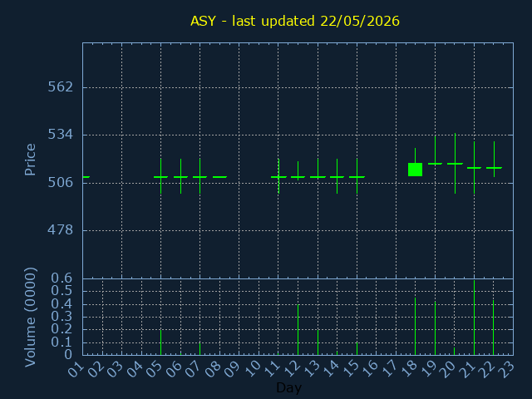532x399 pixels.
Task: Click the Price y-axis title
Action: [30, 160]
